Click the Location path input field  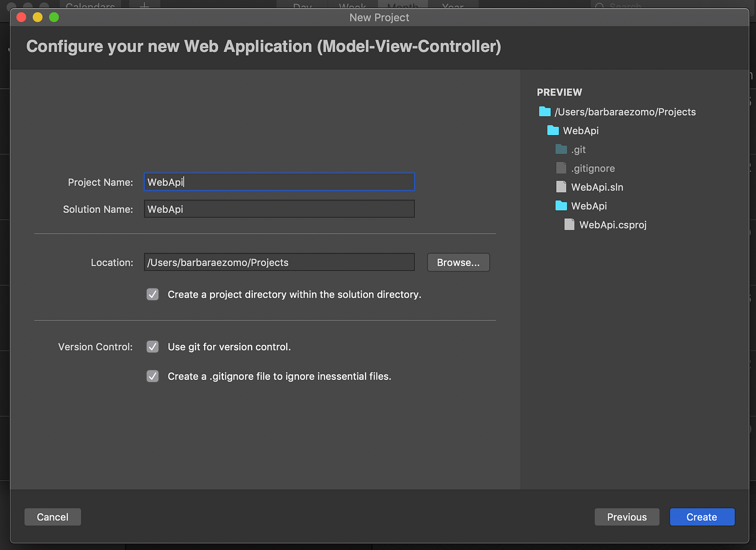click(x=279, y=263)
